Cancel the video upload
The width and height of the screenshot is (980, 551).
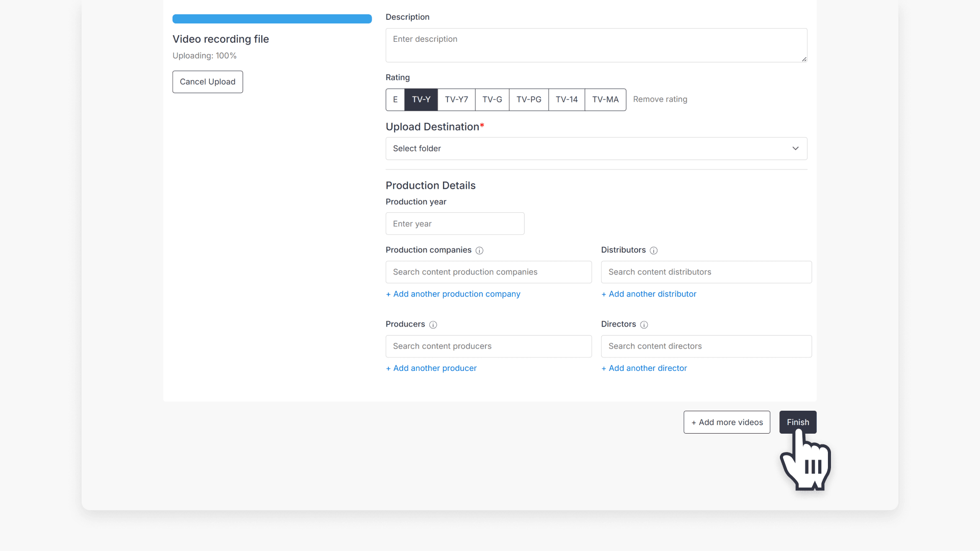click(207, 82)
